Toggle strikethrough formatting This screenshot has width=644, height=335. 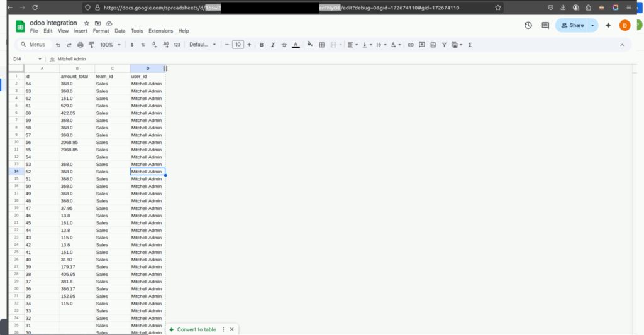pyautogui.click(x=284, y=45)
